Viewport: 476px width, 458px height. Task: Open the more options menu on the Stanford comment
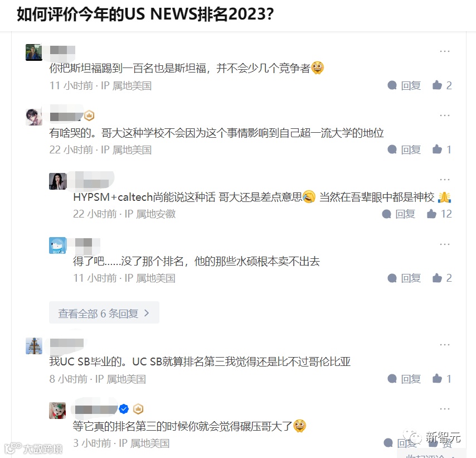click(445, 51)
